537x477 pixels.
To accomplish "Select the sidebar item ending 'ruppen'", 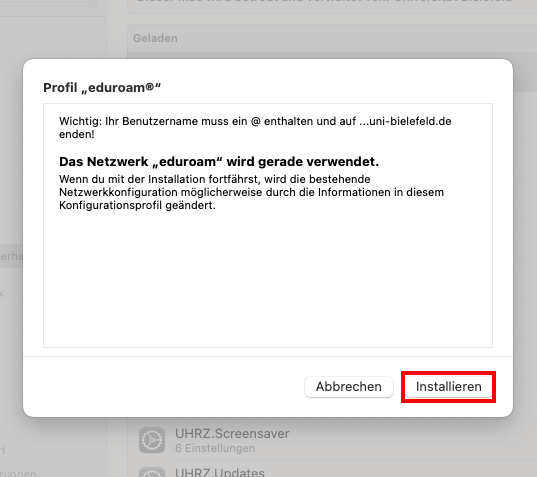I will pyautogui.click(x=18, y=473).
